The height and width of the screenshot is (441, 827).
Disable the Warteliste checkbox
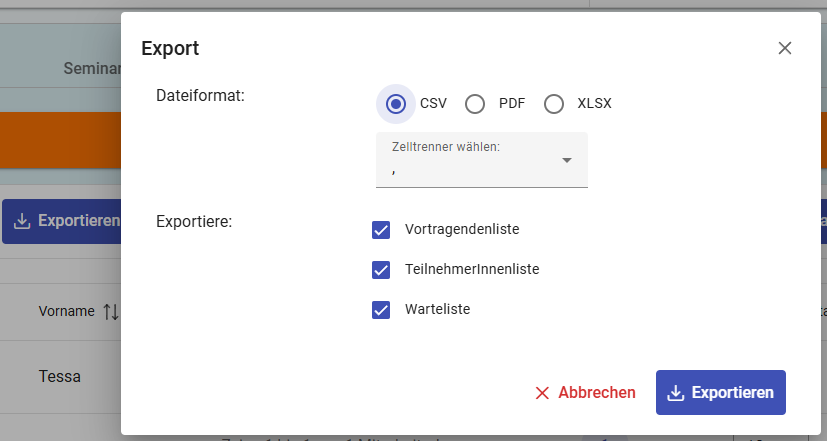[381, 310]
